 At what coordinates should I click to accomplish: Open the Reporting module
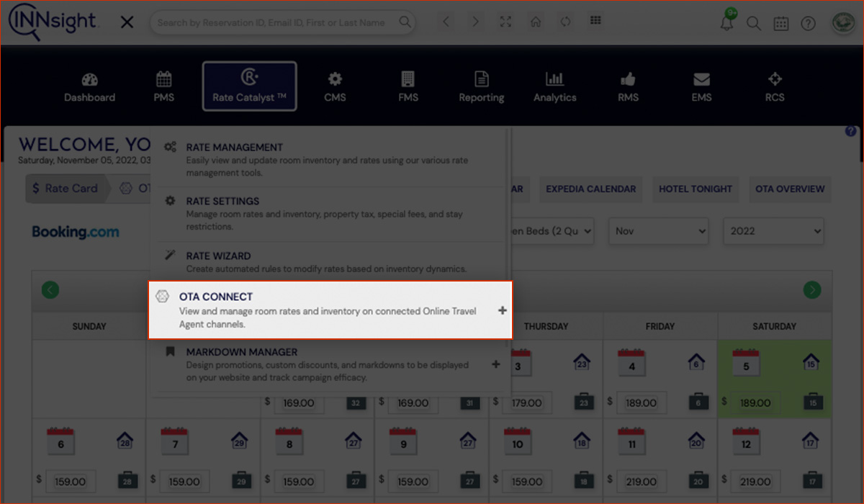pos(482,87)
